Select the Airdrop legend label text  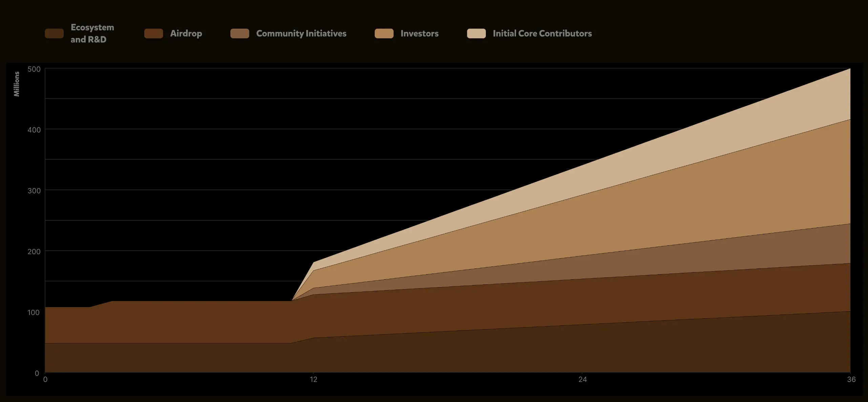pyautogui.click(x=186, y=34)
